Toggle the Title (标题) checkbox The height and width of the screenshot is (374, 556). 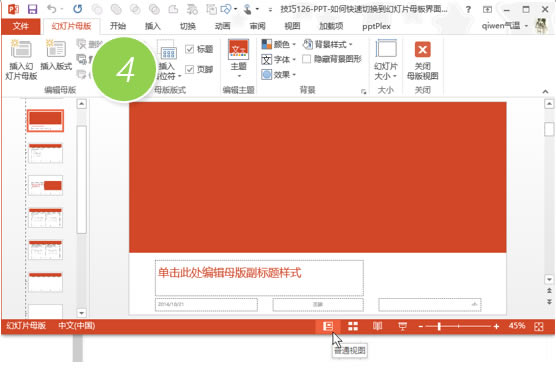point(190,49)
